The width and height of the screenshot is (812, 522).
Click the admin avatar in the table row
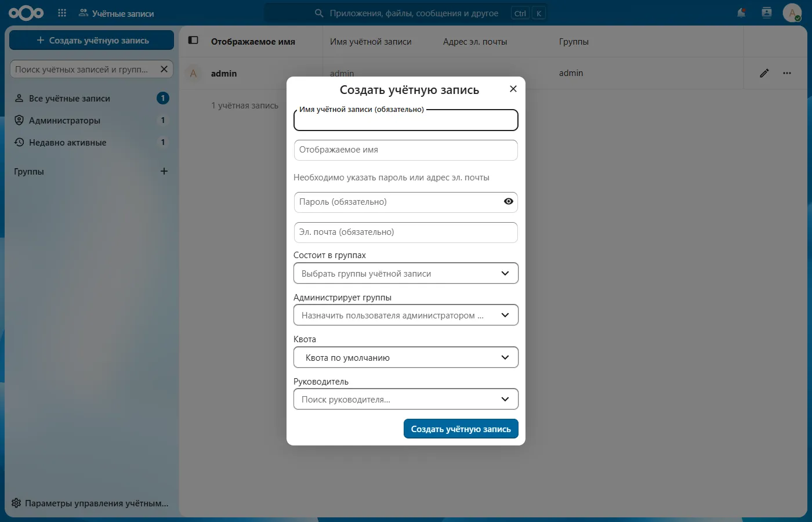tap(193, 73)
